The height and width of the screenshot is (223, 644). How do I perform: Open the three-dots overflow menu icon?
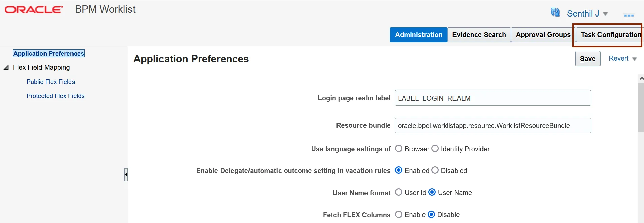point(629,15)
